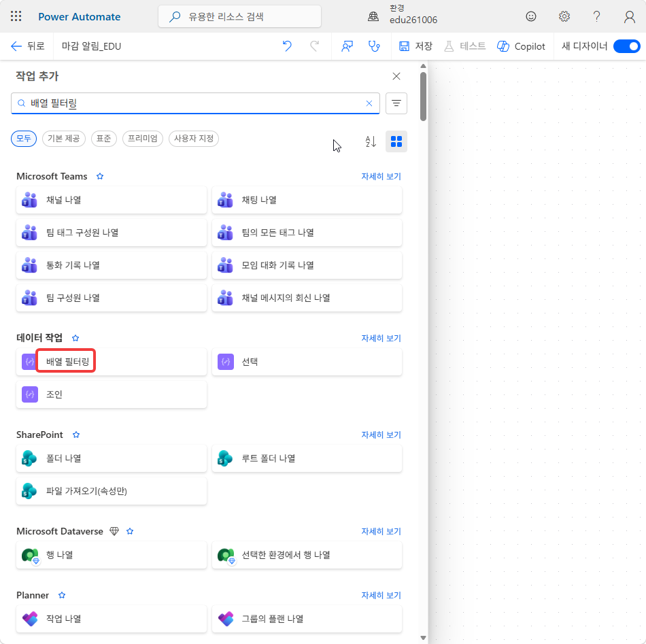Select the 사용자 지정 filter chip

[194, 139]
